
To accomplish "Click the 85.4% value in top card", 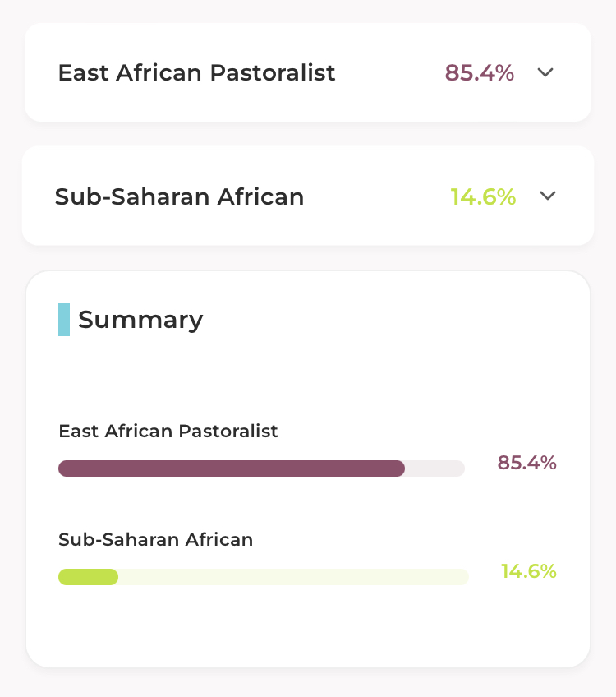I will click(480, 72).
